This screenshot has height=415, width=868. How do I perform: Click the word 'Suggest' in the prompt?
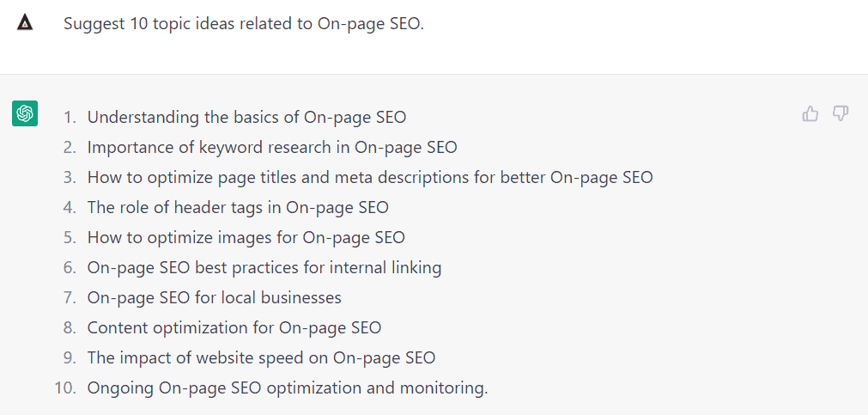(x=92, y=24)
